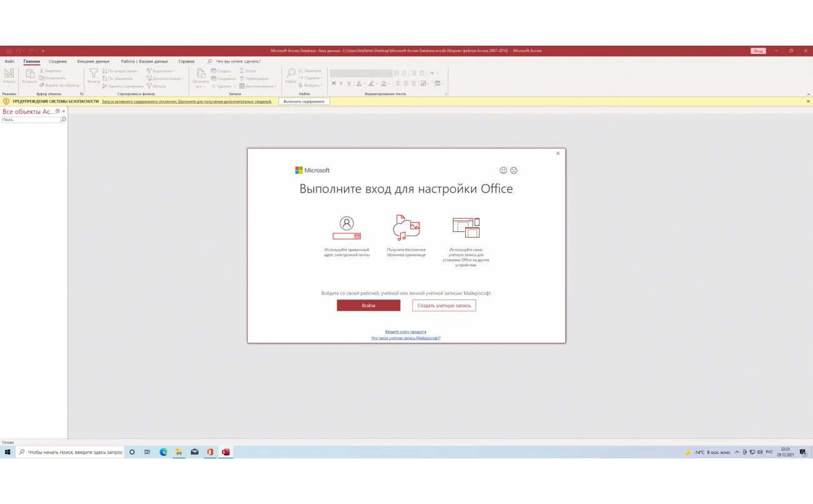Click the navigation pane Поиск field
The image size is (813, 504).
tap(31, 119)
